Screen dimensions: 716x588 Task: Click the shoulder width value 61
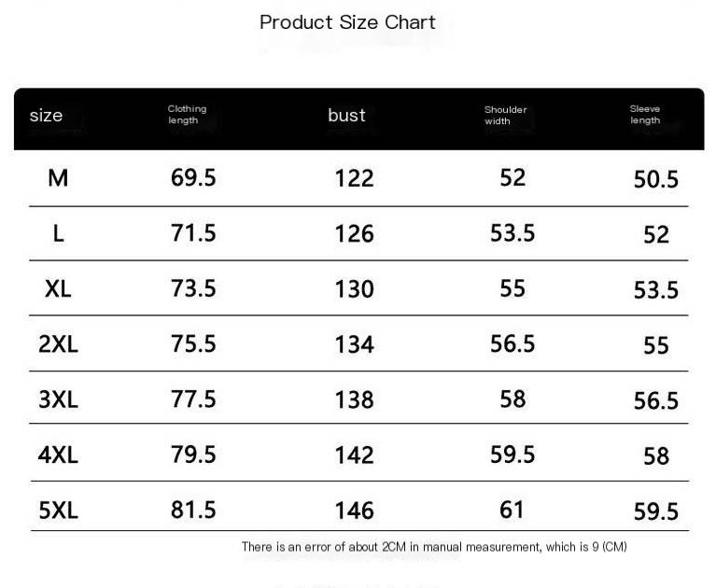pyautogui.click(x=512, y=510)
